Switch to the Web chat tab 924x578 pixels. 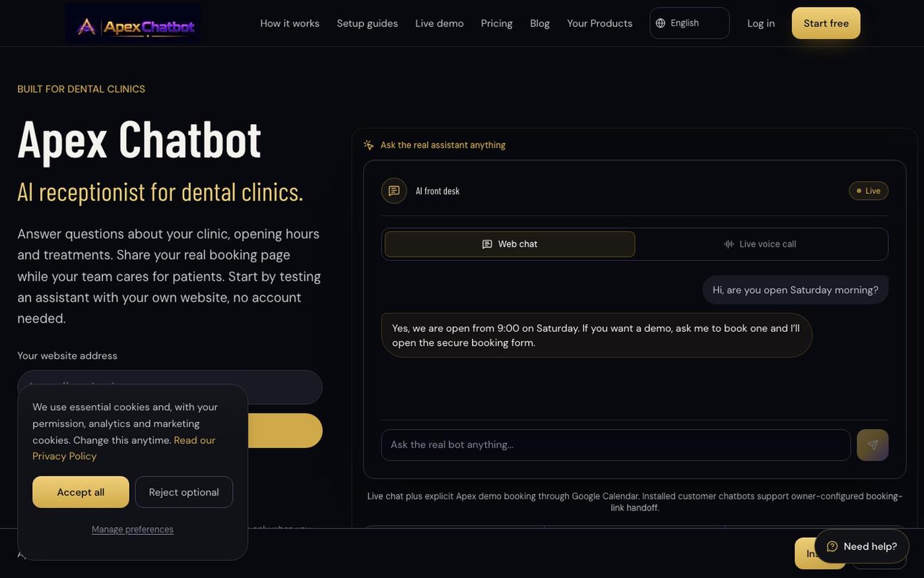tap(510, 244)
